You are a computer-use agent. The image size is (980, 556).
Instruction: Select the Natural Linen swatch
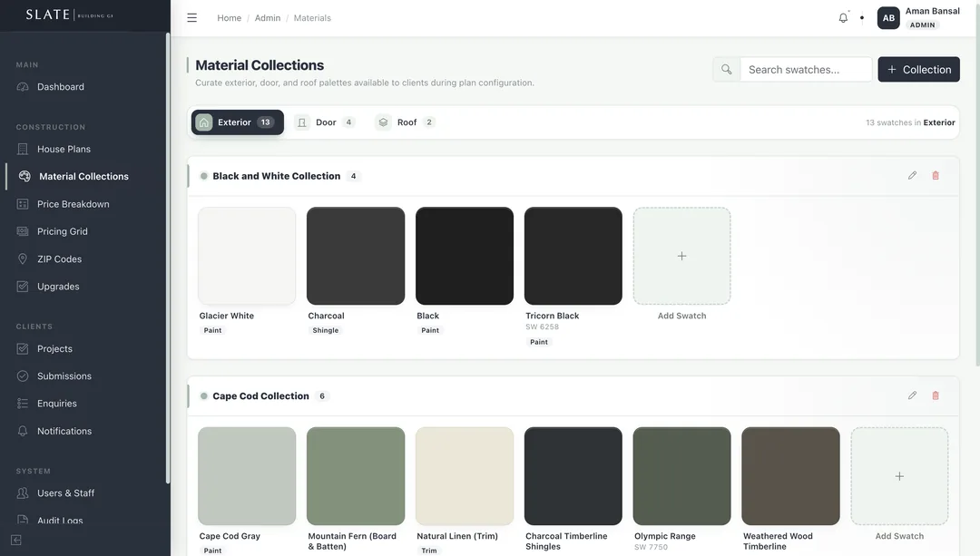tap(465, 476)
